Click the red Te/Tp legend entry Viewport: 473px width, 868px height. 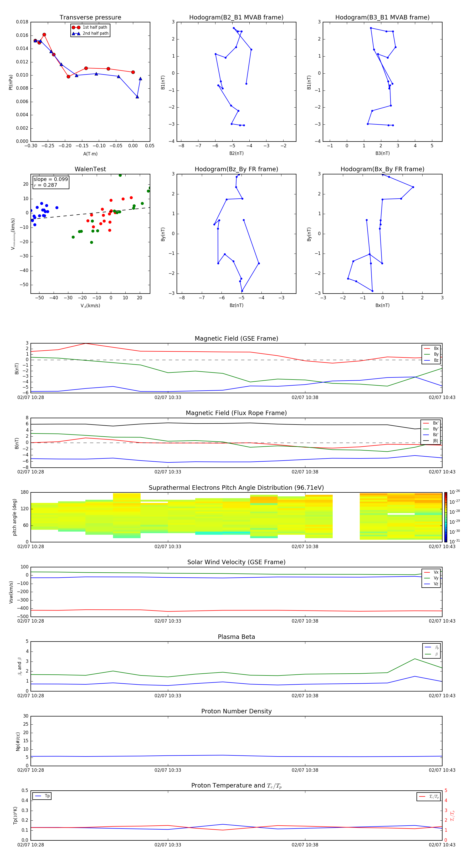[429, 796]
